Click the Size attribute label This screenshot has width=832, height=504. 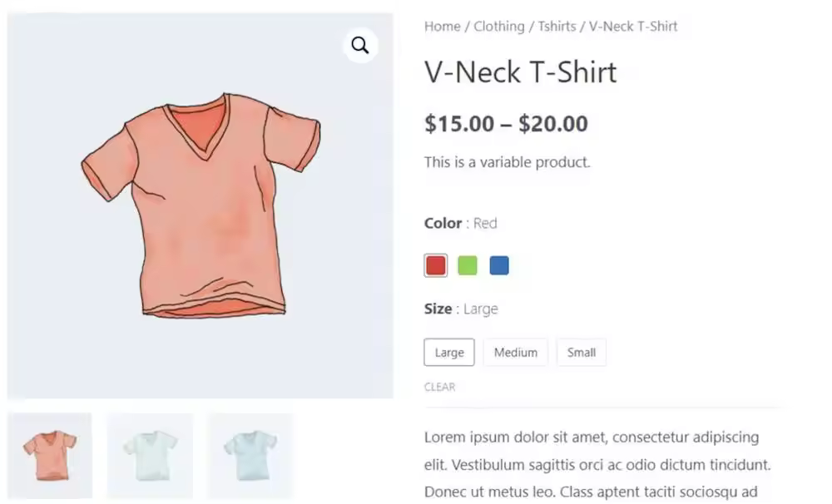coord(438,309)
